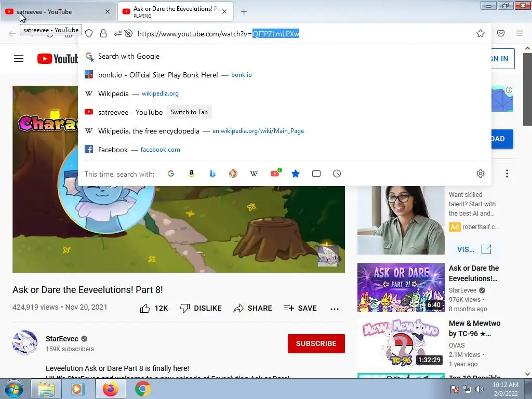Click the SHARE button
The height and width of the screenshot is (399, 532).
pyautogui.click(x=253, y=308)
